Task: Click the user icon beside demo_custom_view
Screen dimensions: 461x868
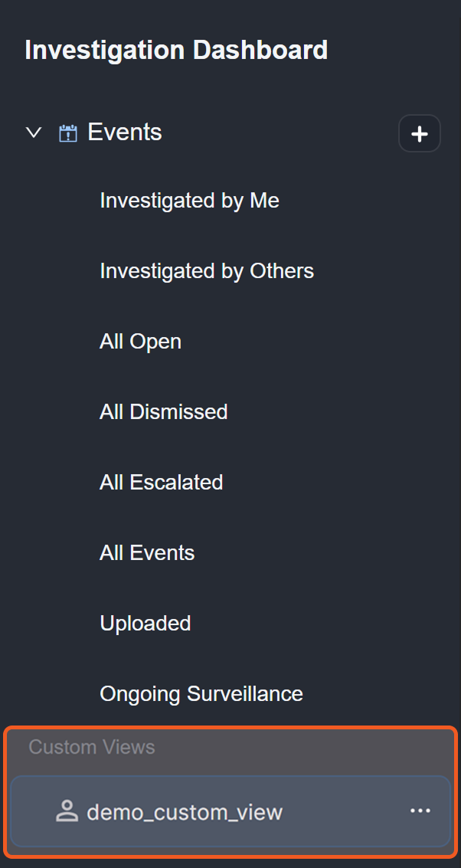Action: pyautogui.click(x=67, y=811)
